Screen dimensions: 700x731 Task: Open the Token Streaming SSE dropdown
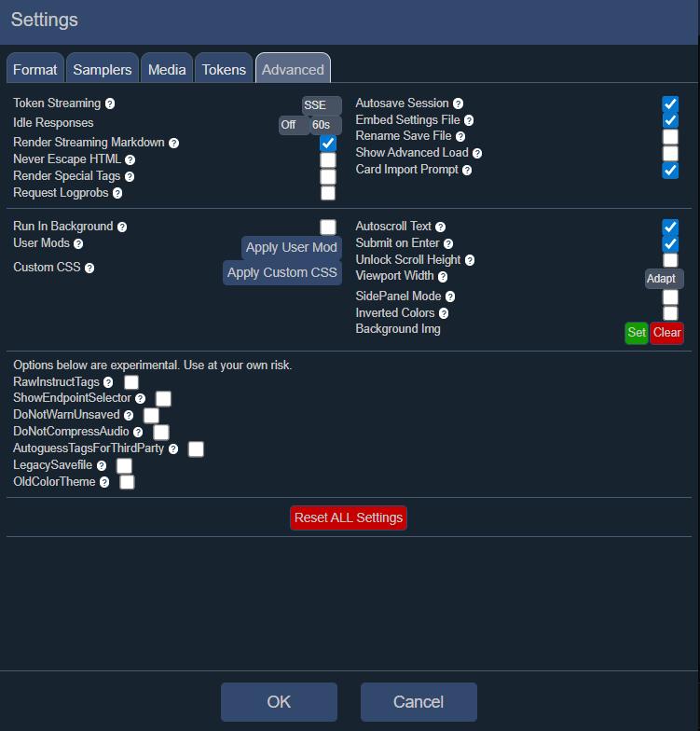[322, 105]
